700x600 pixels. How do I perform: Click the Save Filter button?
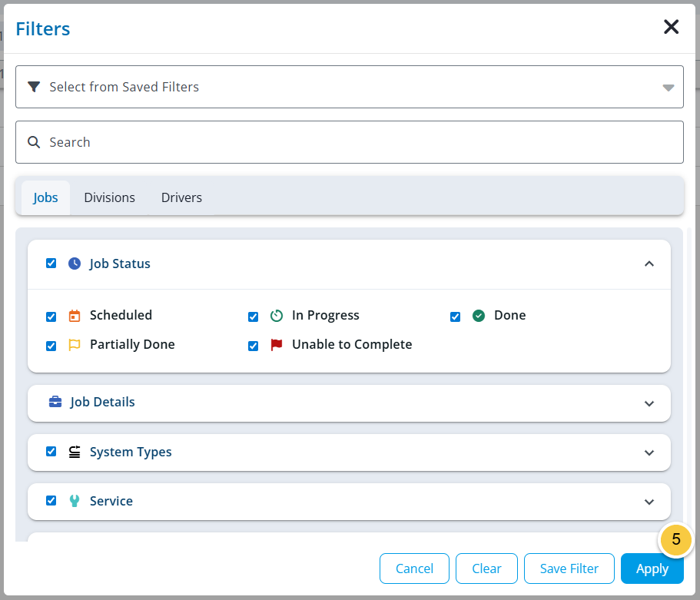pyautogui.click(x=569, y=569)
